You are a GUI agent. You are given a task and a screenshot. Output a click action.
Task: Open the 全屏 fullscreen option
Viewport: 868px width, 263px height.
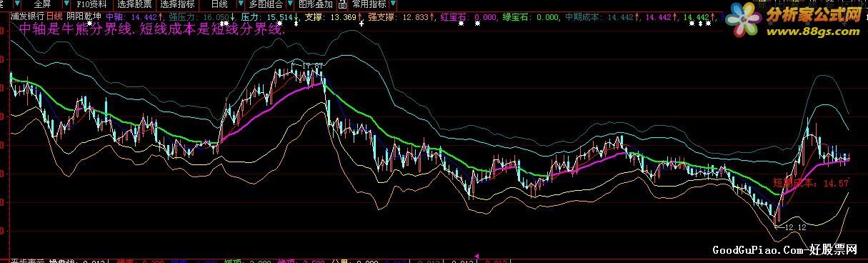coord(42,4)
